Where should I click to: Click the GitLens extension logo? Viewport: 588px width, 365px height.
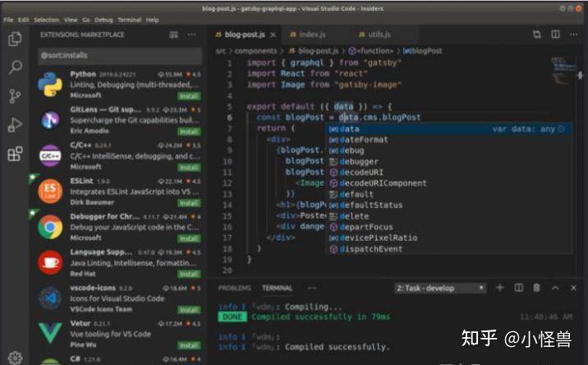tap(50, 120)
